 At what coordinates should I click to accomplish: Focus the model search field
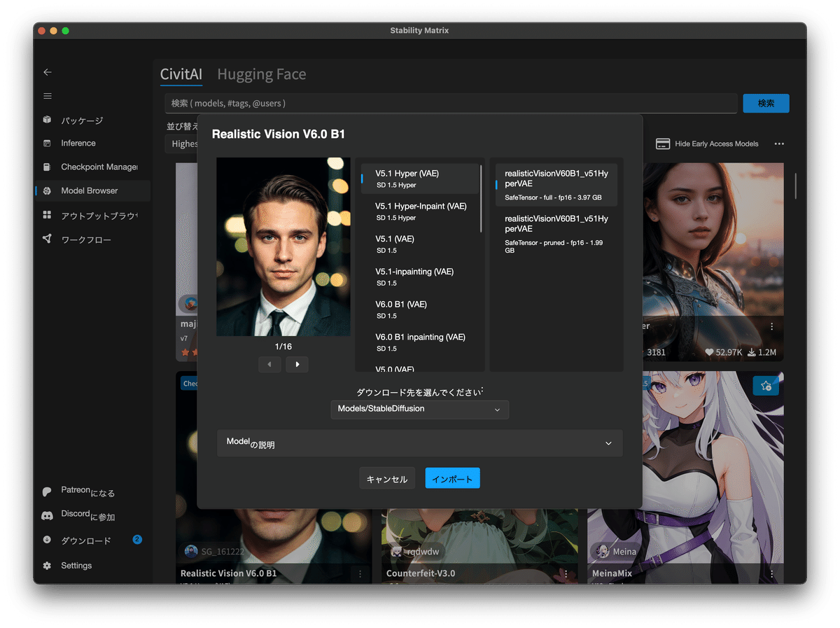[451, 103]
